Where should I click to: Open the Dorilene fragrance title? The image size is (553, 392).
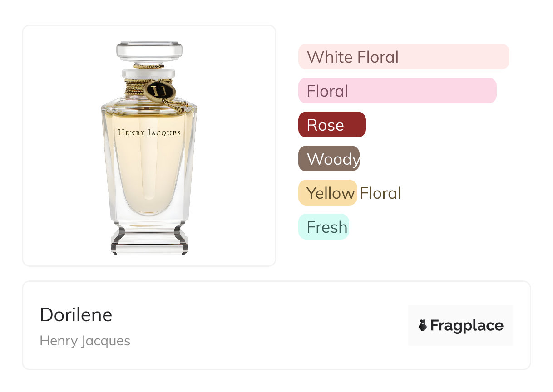[76, 315]
